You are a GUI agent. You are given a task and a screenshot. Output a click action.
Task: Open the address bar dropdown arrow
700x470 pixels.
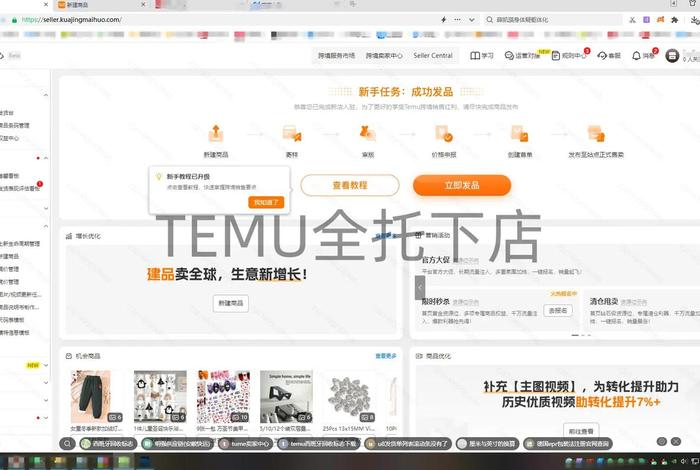pyautogui.click(x=471, y=20)
